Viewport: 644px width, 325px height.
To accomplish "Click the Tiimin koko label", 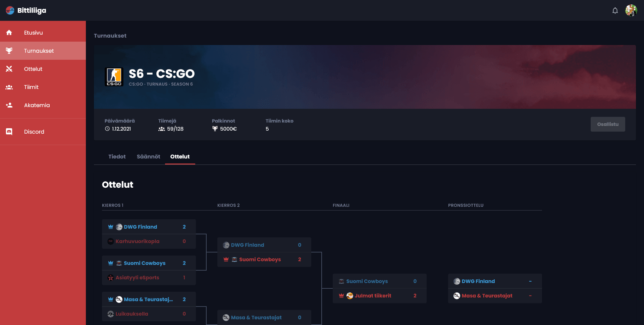I will (x=279, y=121).
